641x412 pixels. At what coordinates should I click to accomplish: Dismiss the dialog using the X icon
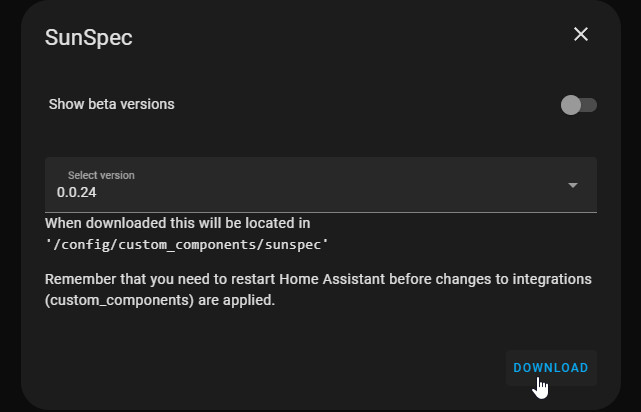pyautogui.click(x=581, y=35)
